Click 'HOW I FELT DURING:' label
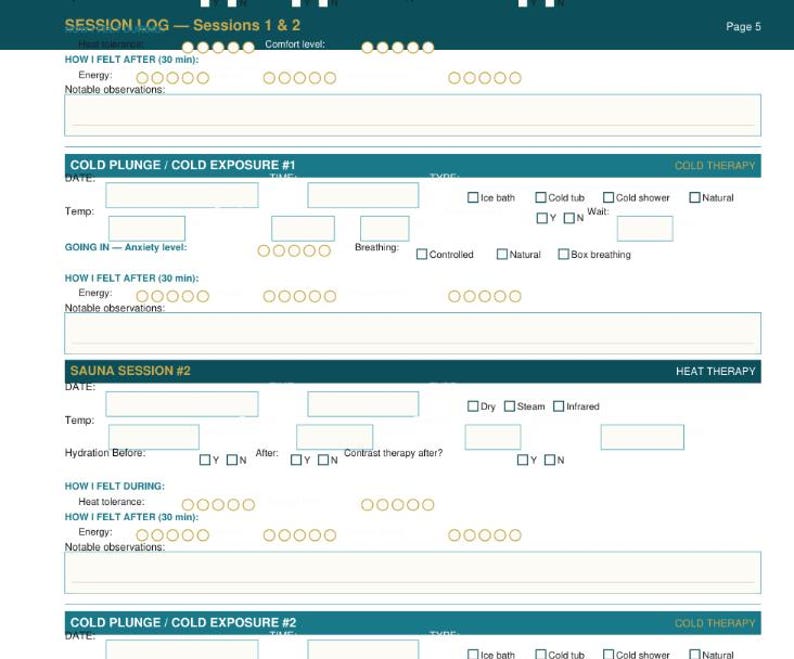Viewport: 794px width, 659px height. tap(114, 486)
